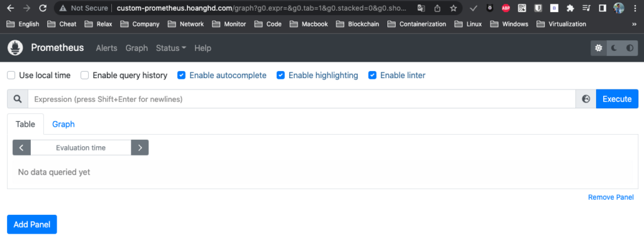The image size is (644, 240).
Task: Reload the page with the refresh icon
Action: click(42, 8)
